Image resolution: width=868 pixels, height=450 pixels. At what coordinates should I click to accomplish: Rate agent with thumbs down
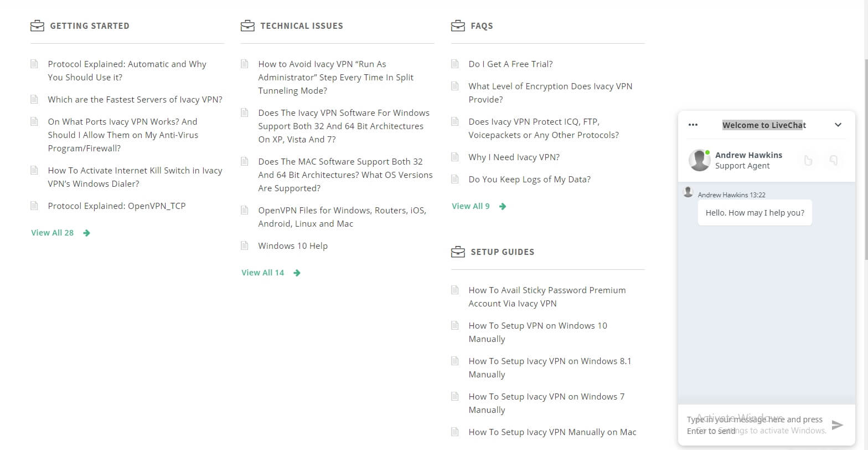pyautogui.click(x=833, y=160)
